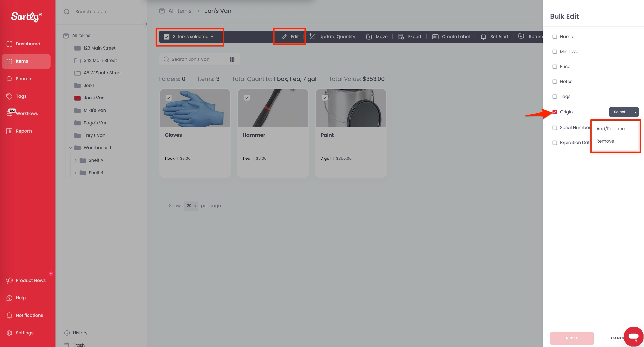Open the chat support bubble
Viewport: 644px width, 347px height.
633,336
